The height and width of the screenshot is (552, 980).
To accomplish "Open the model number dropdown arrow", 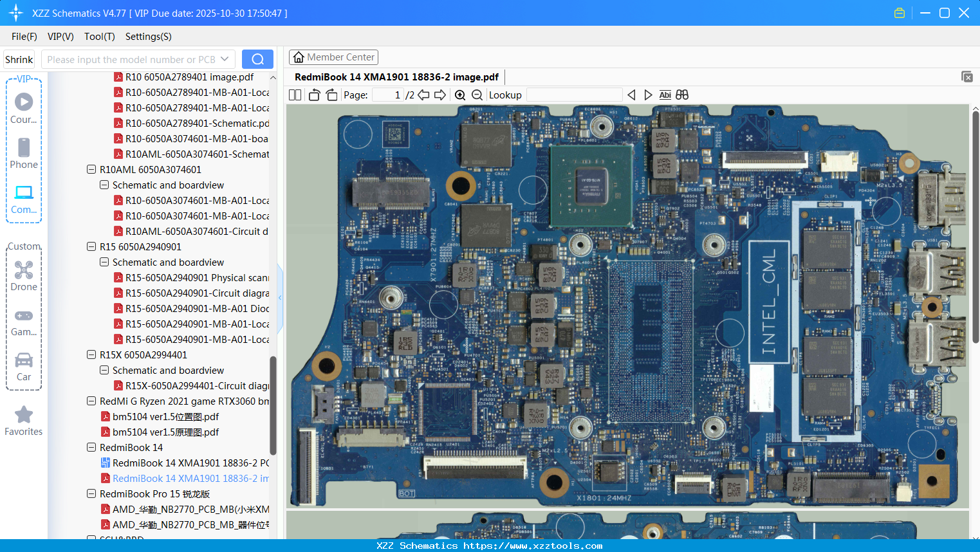I will tap(225, 59).
